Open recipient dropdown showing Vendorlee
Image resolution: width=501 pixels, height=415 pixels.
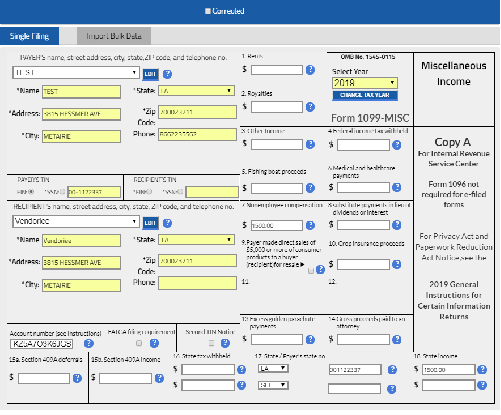(x=76, y=221)
